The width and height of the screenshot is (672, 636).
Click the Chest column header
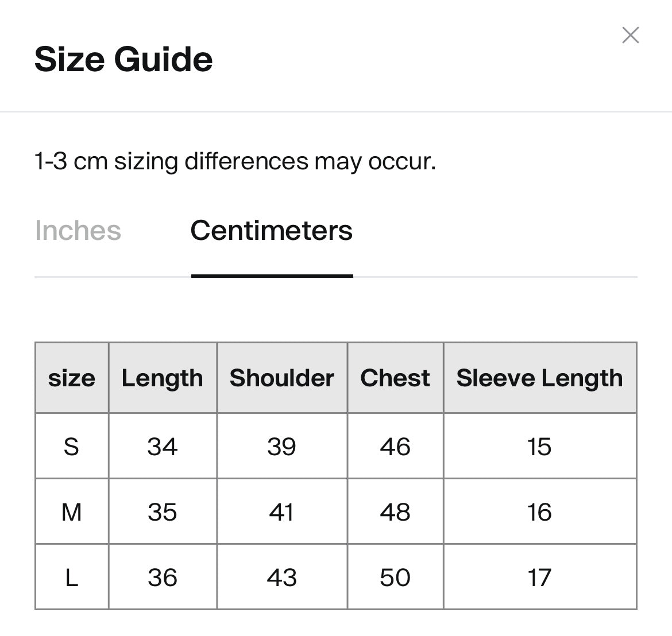tap(395, 378)
